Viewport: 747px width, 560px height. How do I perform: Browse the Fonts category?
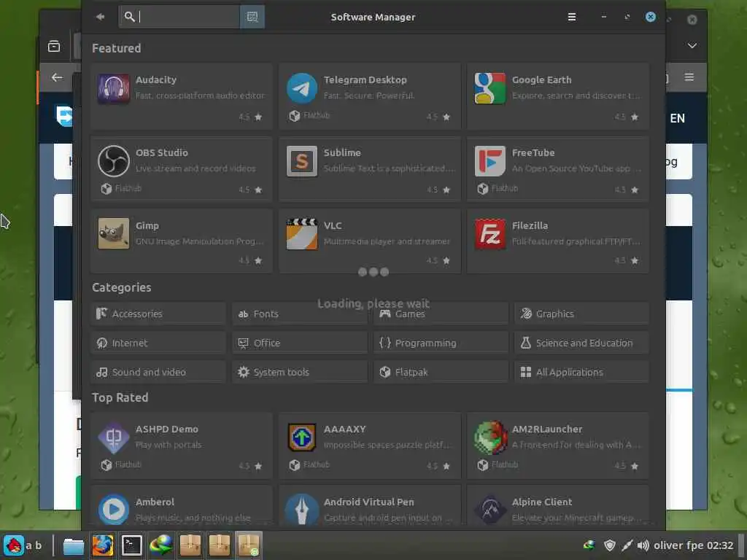[300, 314]
